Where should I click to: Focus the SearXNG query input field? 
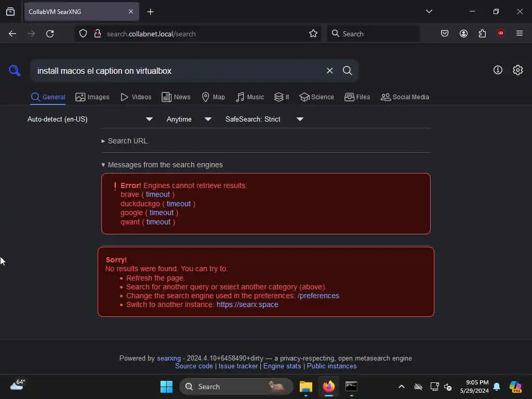coord(177,71)
